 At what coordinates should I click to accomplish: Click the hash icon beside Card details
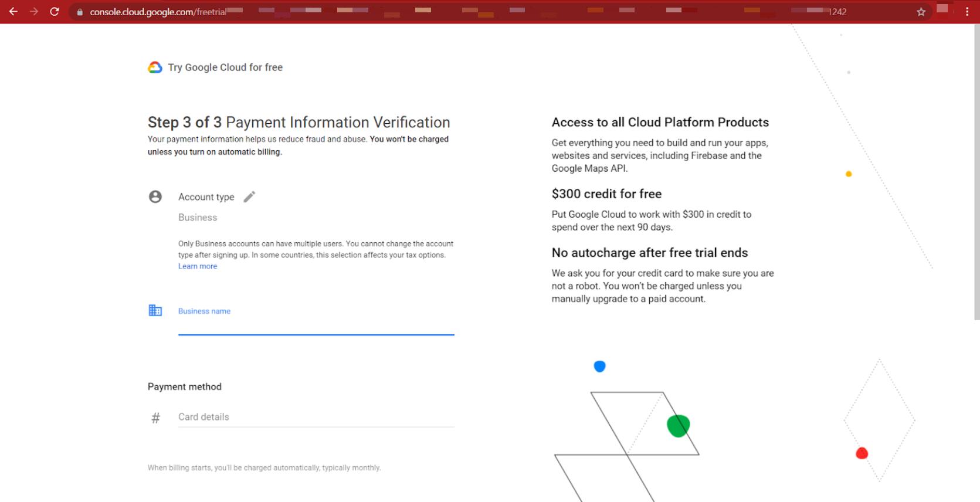[155, 418]
